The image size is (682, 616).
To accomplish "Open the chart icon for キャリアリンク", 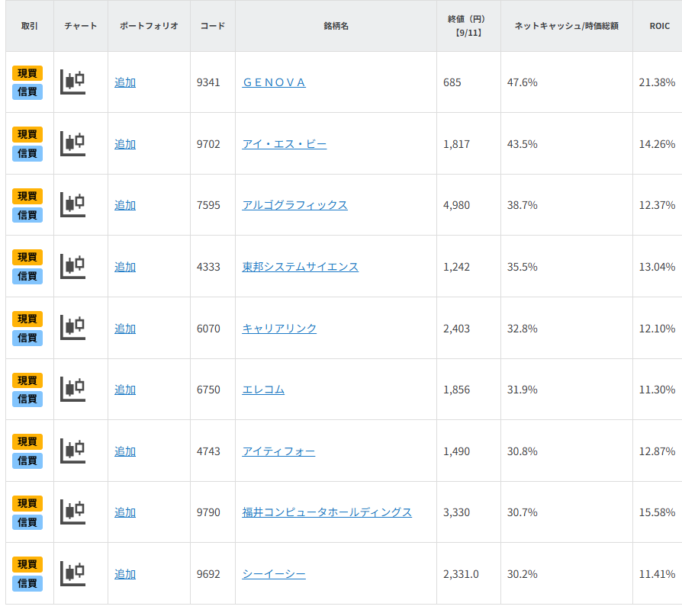I will coord(72,328).
